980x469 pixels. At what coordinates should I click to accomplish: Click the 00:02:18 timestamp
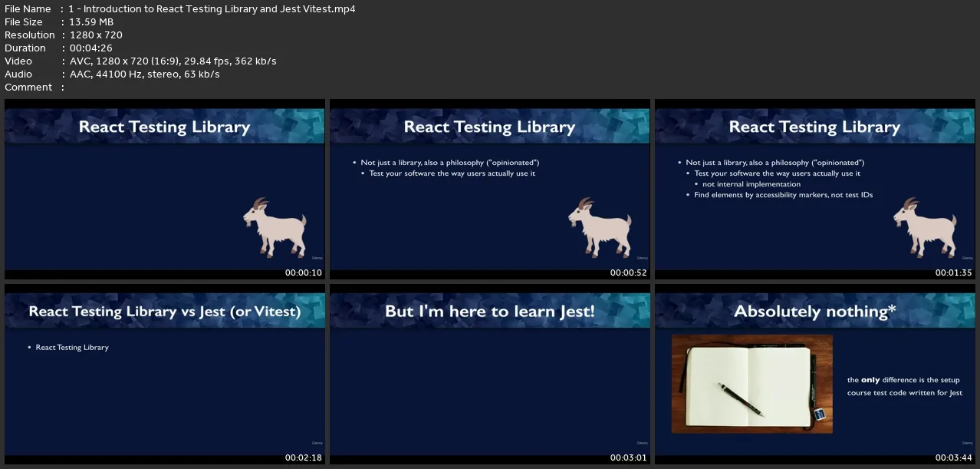[x=304, y=457]
